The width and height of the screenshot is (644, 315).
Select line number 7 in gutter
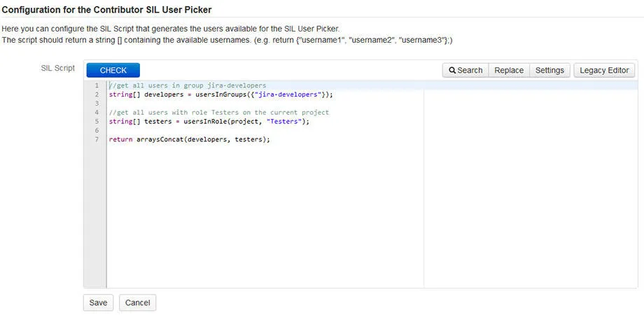97,139
